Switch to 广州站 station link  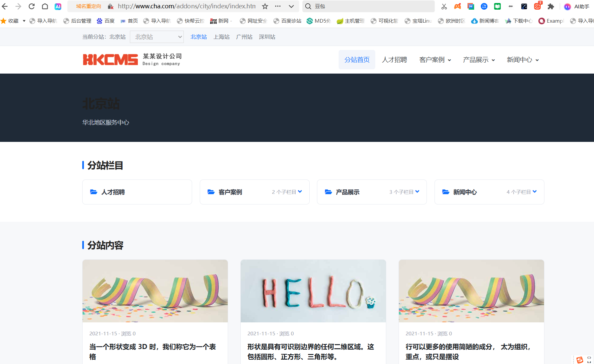click(244, 37)
